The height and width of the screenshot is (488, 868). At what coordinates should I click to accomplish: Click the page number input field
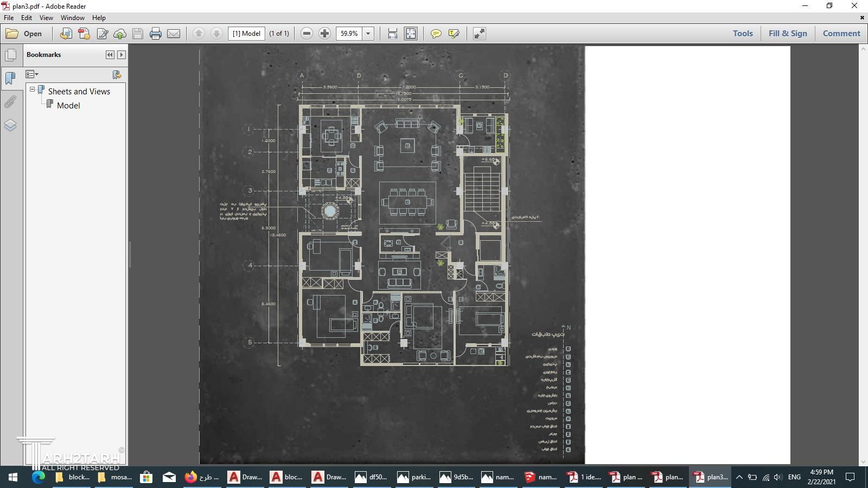tap(246, 34)
